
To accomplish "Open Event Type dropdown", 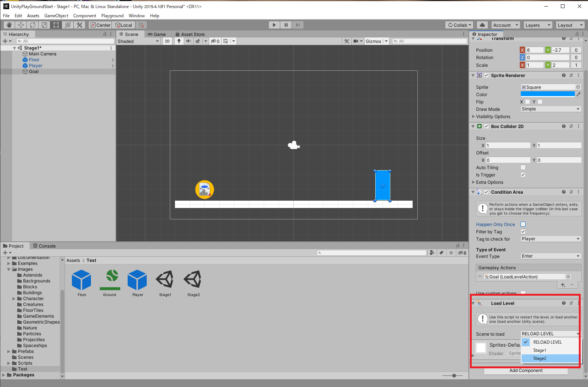I will 551,256.
